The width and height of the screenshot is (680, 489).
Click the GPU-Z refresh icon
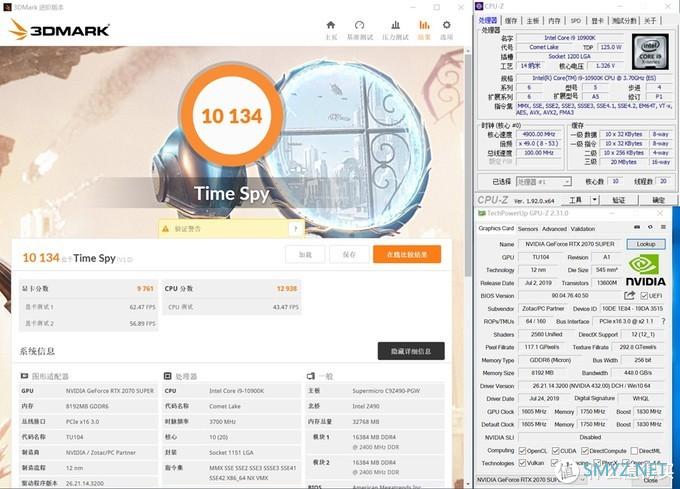(650, 227)
